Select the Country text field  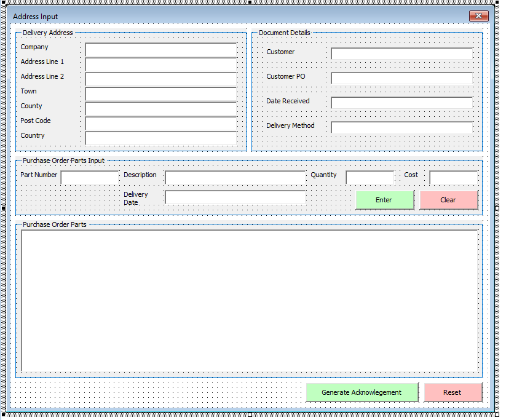(x=160, y=138)
